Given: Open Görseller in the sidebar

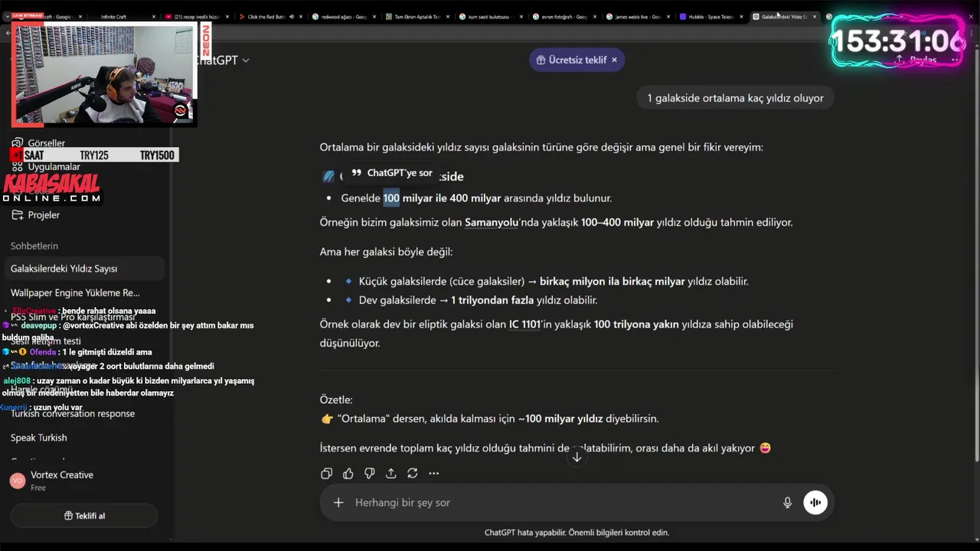Looking at the screenshot, I should [46, 143].
